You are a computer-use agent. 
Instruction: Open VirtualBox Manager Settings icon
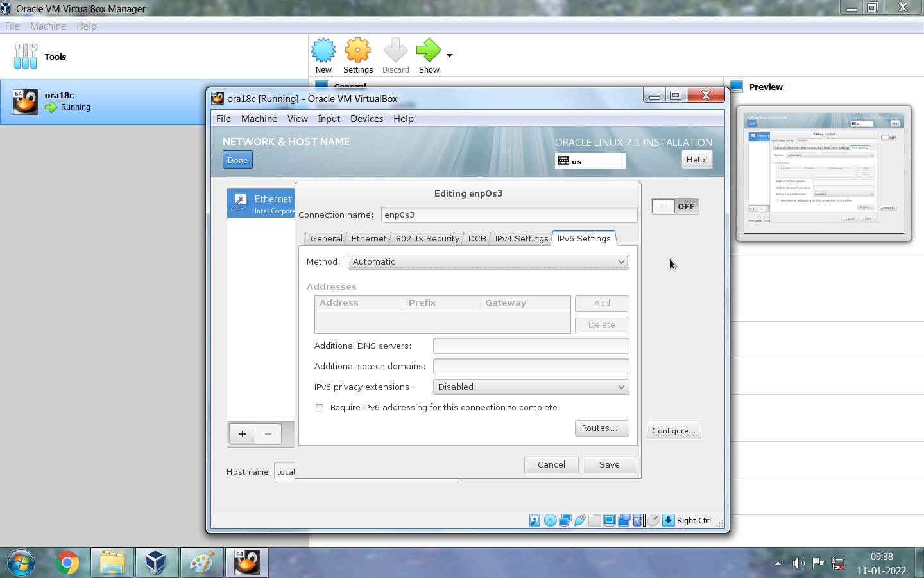(x=358, y=50)
